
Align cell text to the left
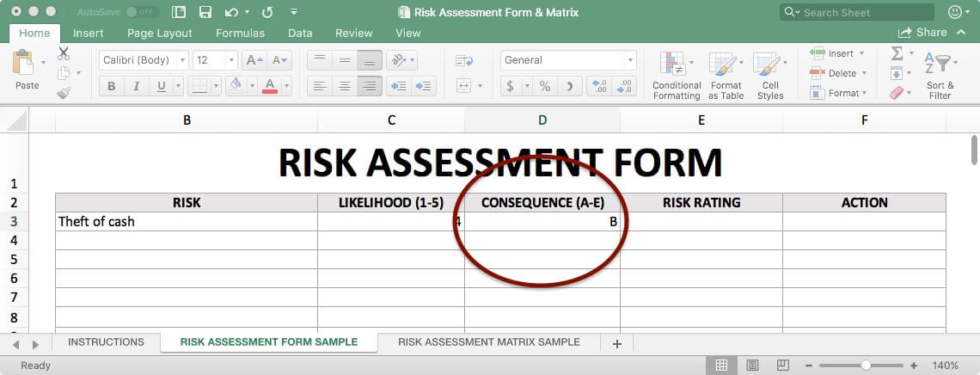coord(320,86)
